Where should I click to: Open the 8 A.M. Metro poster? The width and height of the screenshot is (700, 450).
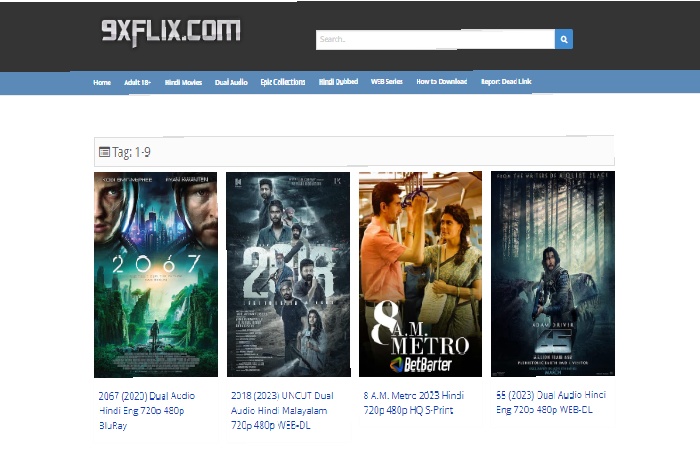point(421,274)
